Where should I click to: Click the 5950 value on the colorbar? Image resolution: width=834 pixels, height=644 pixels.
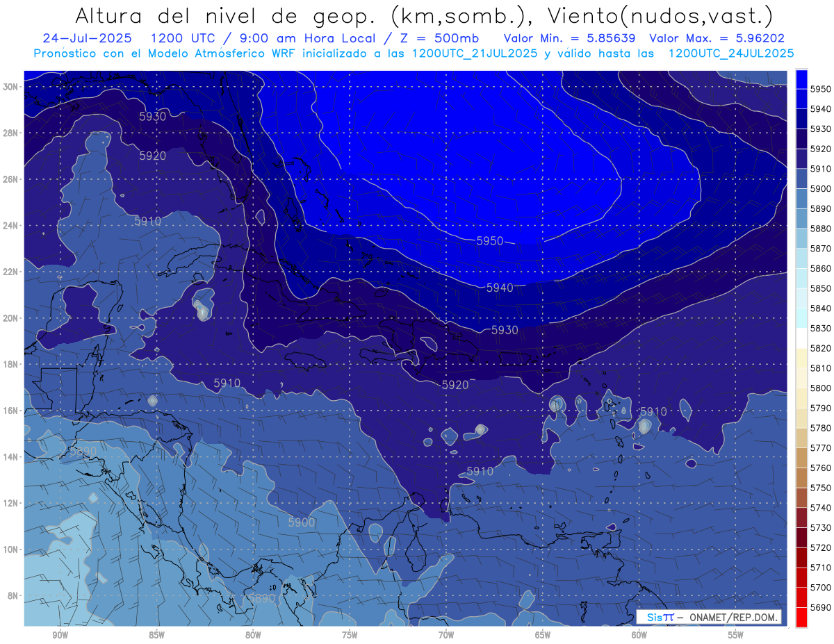821,89
